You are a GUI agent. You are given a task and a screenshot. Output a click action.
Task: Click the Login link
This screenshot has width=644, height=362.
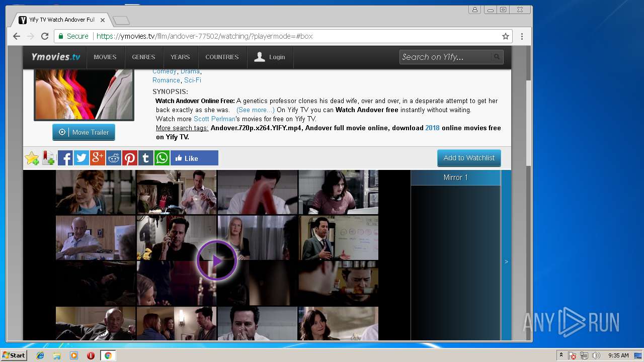pyautogui.click(x=270, y=57)
